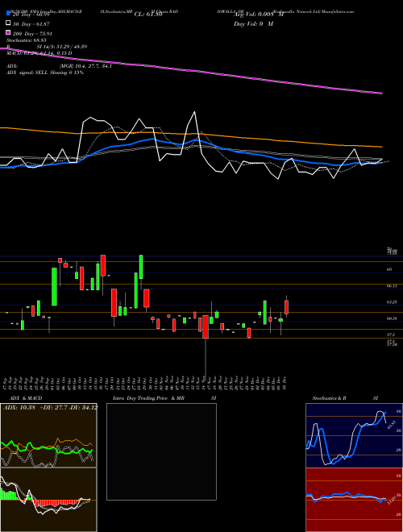This screenshot has height=532, width=403.
Task: Click the magenta 200 Day legend swatch
Action: (9, 33)
